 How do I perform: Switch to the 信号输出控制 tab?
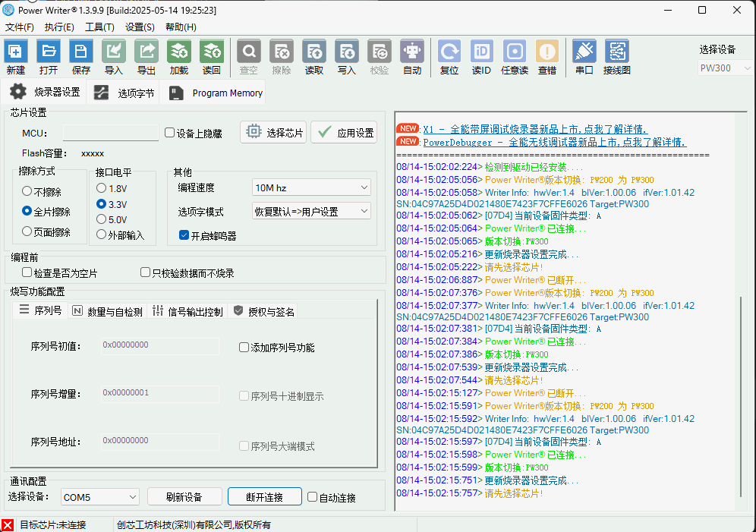tap(187, 311)
